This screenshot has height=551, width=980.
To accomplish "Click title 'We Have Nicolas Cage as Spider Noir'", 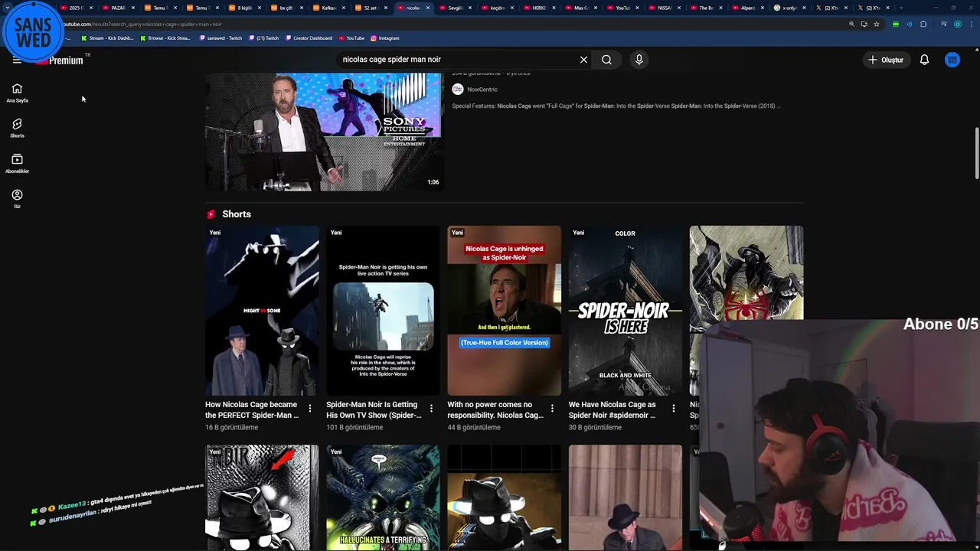I will (x=612, y=409).
